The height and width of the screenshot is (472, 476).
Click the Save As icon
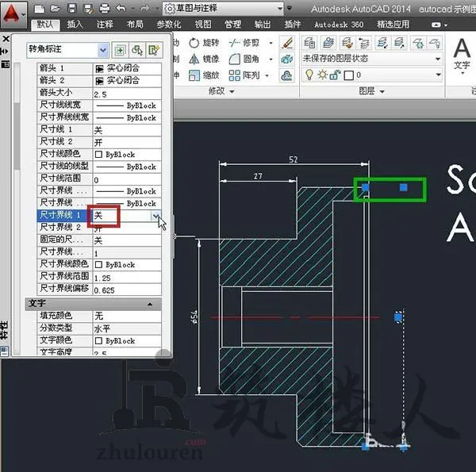click(x=88, y=9)
